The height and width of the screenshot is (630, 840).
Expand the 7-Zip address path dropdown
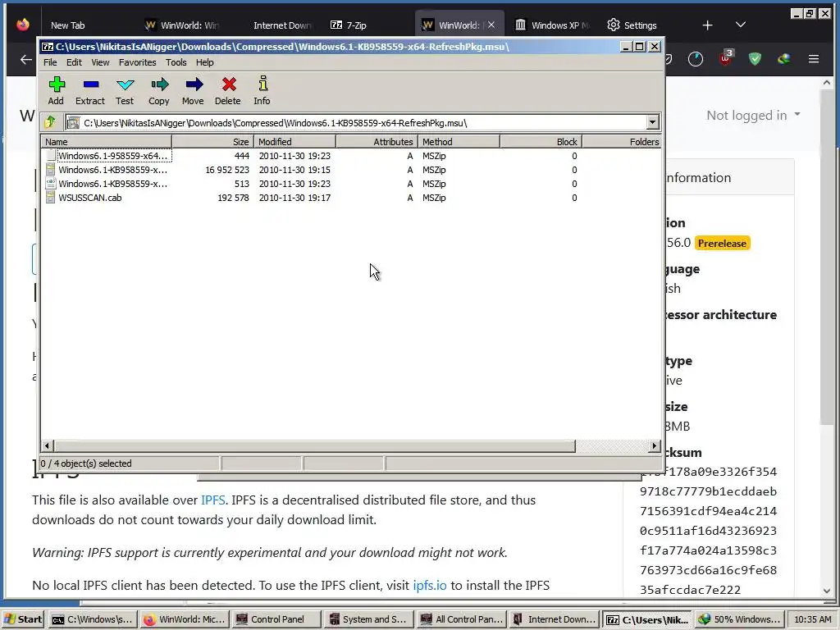point(652,123)
